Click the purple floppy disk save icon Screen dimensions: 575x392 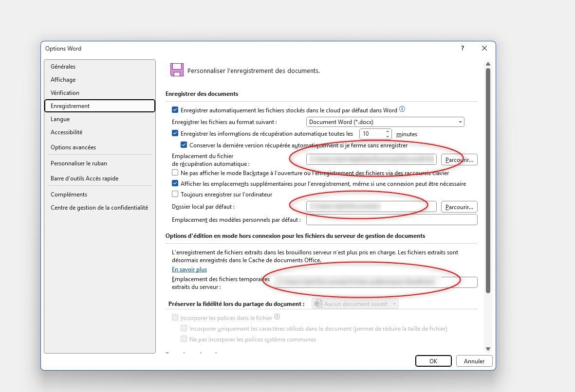tap(177, 70)
